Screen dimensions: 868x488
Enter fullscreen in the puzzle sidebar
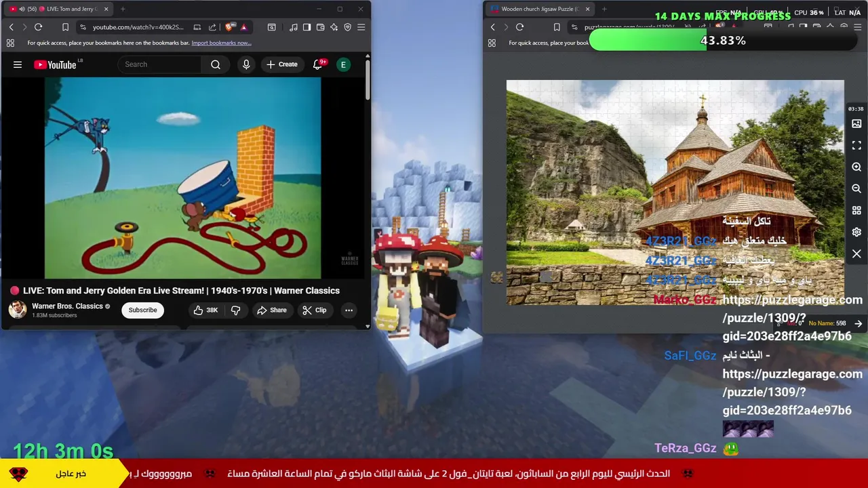tap(856, 146)
